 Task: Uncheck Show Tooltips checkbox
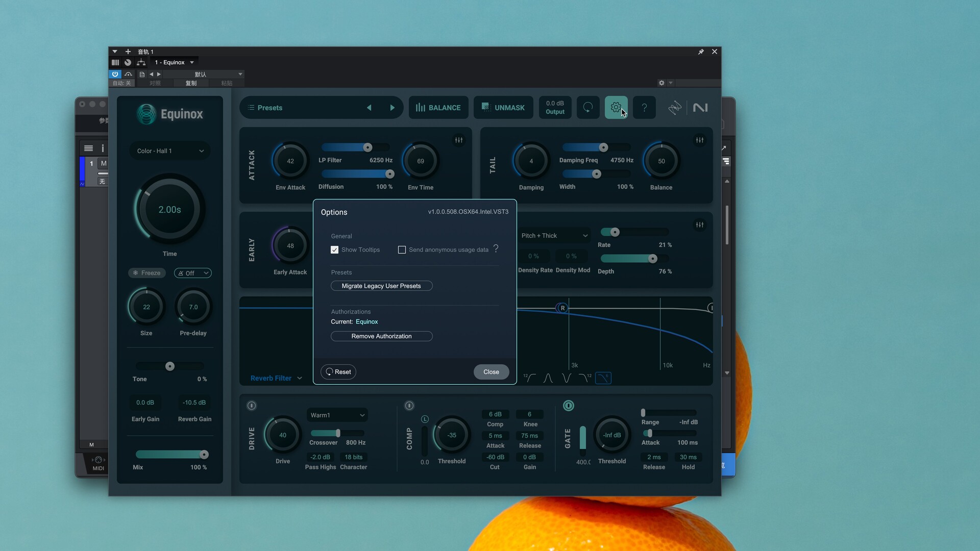click(335, 249)
